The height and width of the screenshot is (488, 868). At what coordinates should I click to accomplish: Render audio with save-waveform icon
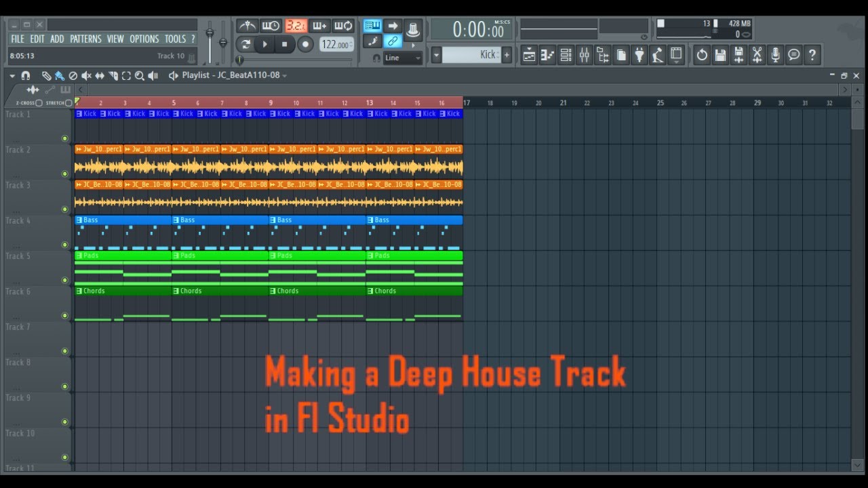click(x=739, y=55)
